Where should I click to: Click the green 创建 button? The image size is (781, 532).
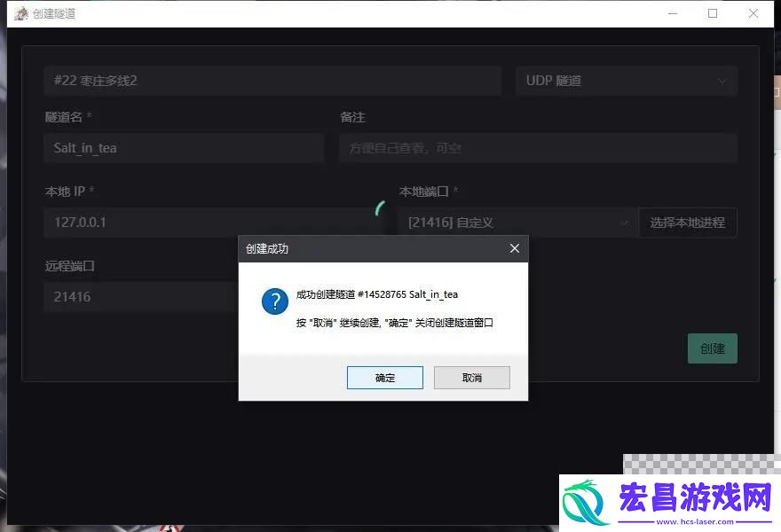713,348
